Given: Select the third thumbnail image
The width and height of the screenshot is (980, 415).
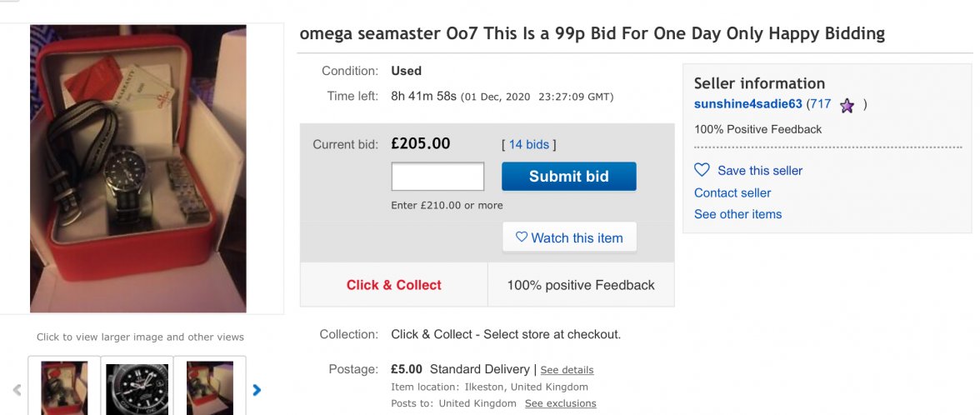Looking at the screenshot, I should pyautogui.click(x=209, y=387).
